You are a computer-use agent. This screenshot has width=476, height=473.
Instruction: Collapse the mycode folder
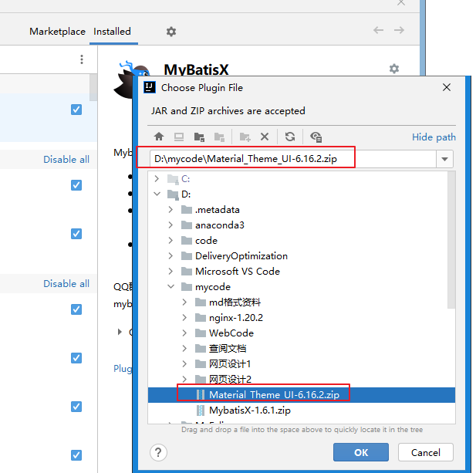pyautogui.click(x=171, y=286)
